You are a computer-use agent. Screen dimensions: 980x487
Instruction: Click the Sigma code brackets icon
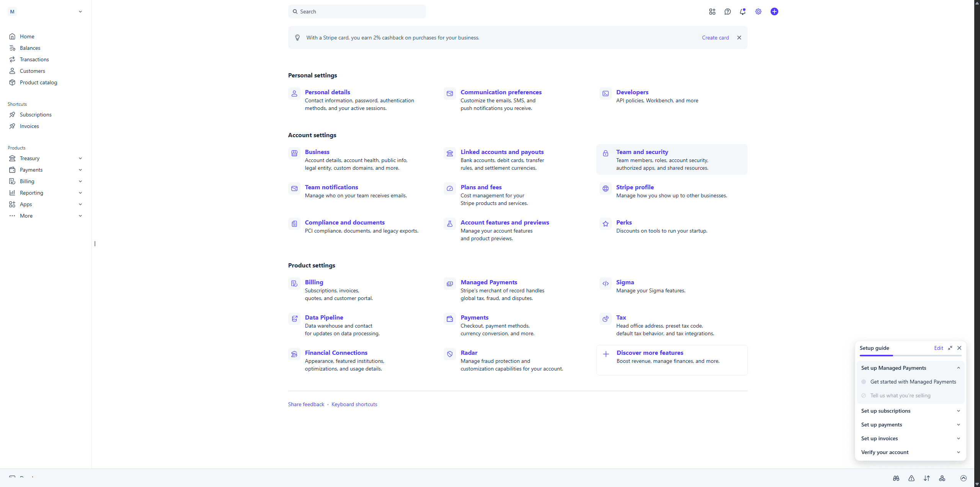click(x=606, y=284)
